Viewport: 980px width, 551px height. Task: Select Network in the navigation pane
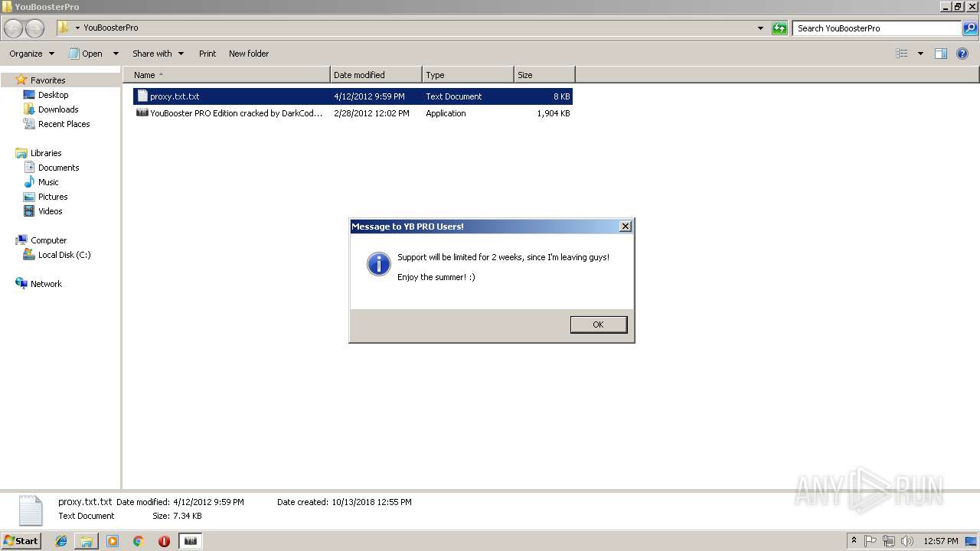tap(46, 284)
